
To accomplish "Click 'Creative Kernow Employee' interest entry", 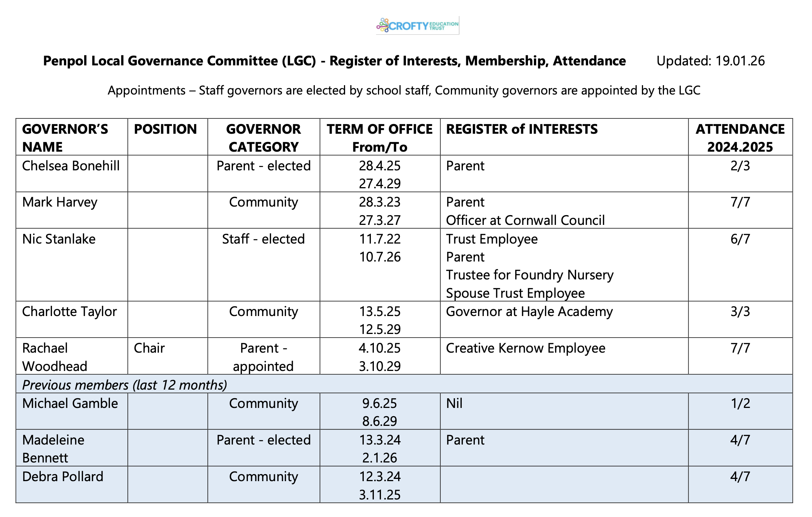I will (525, 348).
